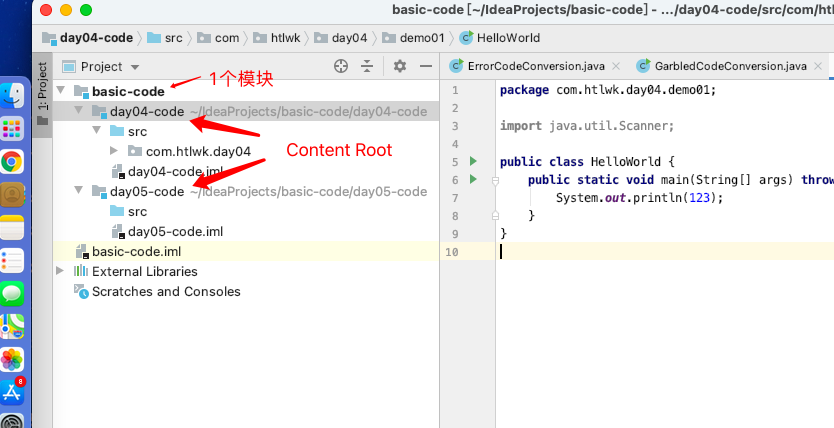Collapse the basic-code root node
Viewport: 834px width, 428px height.
pyautogui.click(x=62, y=90)
